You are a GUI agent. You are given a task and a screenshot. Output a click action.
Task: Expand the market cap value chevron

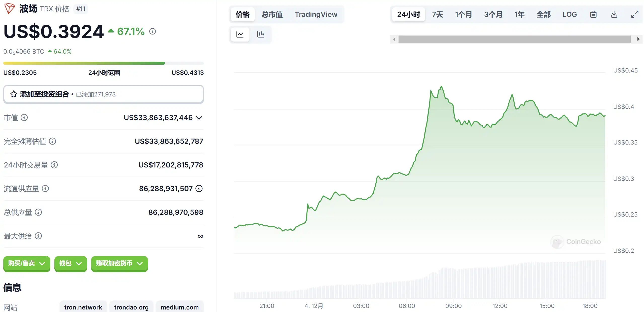[199, 118]
